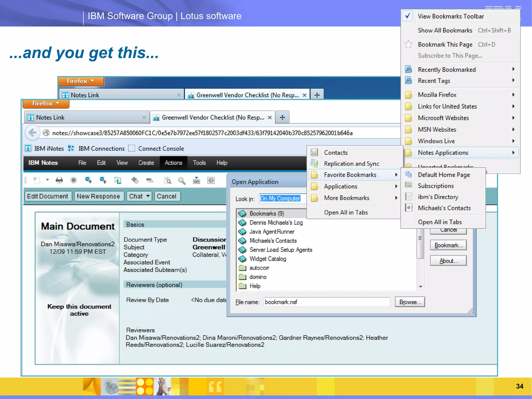Expand the Applications submenu
The image size is (532, 399).
pyautogui.click(x=354, y=186)
